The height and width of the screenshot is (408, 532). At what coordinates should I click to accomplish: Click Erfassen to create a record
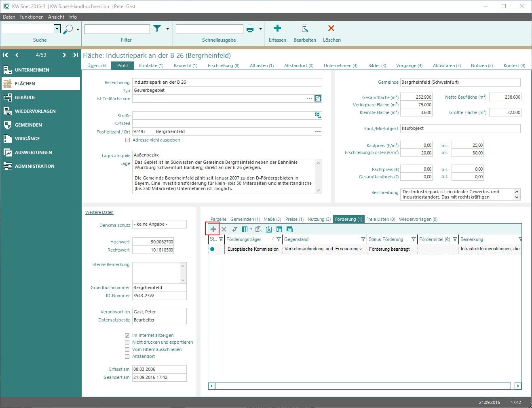pos(277,33)
